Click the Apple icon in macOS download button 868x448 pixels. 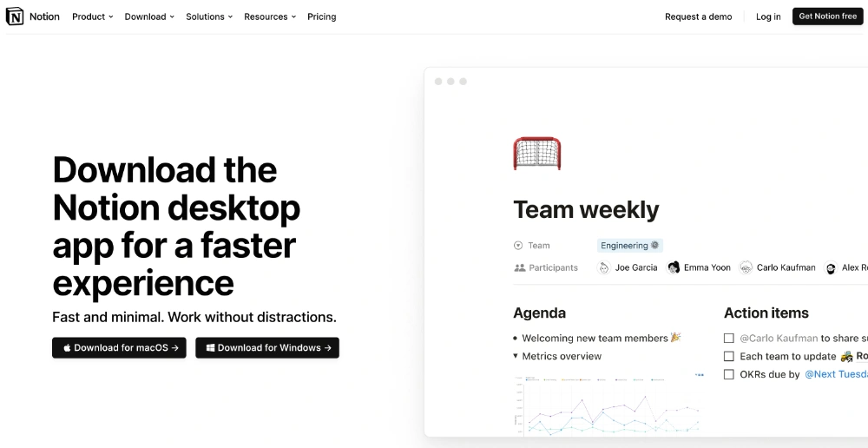tap(67, 348)
